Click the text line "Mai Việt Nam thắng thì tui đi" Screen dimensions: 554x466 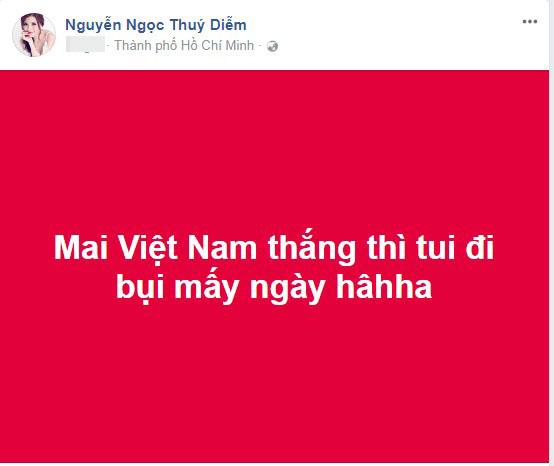(274, 247)
